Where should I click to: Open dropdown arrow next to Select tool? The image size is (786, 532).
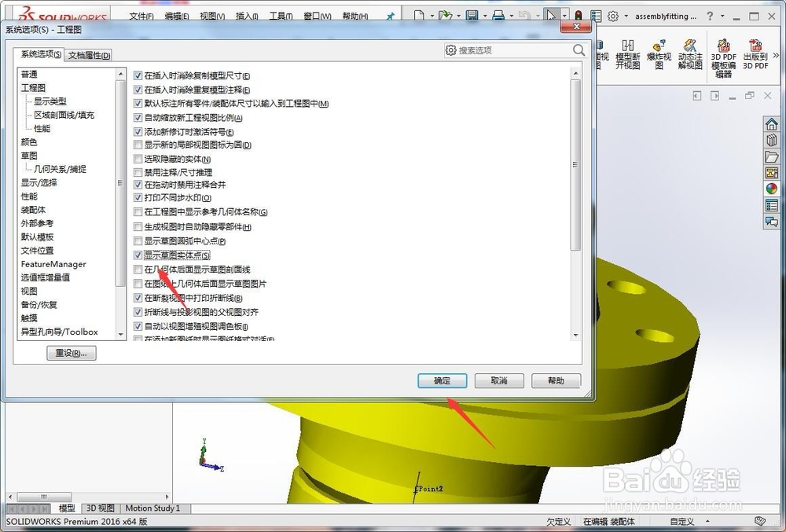point(564,16)
